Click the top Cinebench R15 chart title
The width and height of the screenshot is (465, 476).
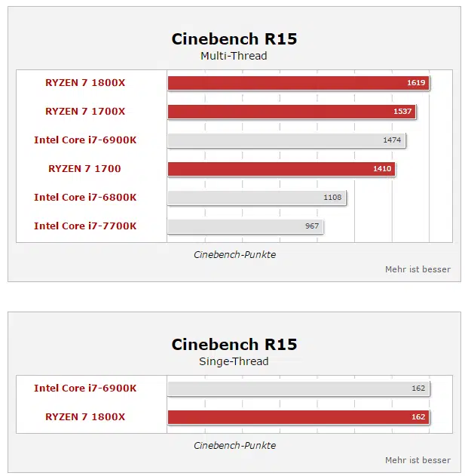234,39
